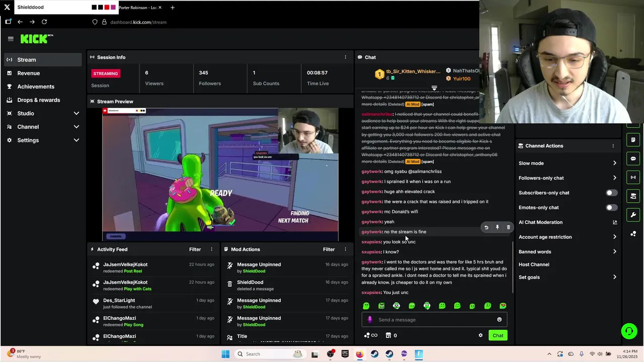Viewport: 644px width, 362px height.
Task: Click Host Channel action
Action: pyautogui.click(x=534, y=264)
